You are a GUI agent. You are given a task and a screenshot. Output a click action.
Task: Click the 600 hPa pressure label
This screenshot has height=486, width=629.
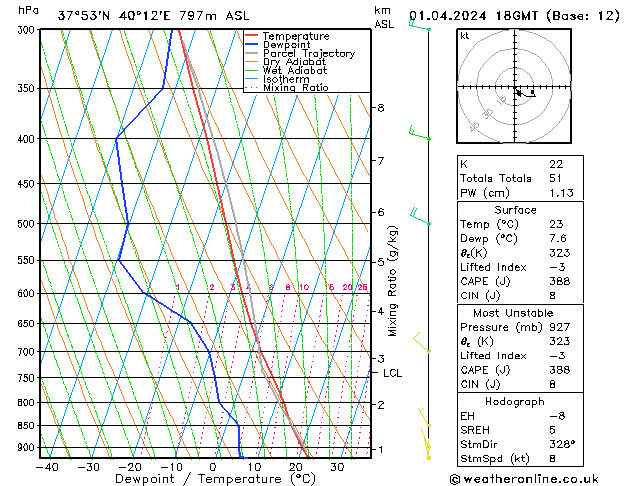(28, 294)
